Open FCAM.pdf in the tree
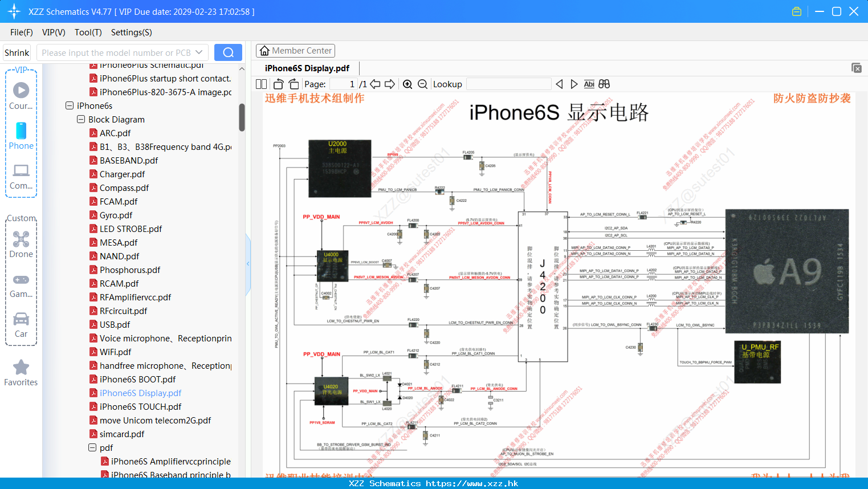 119,201
